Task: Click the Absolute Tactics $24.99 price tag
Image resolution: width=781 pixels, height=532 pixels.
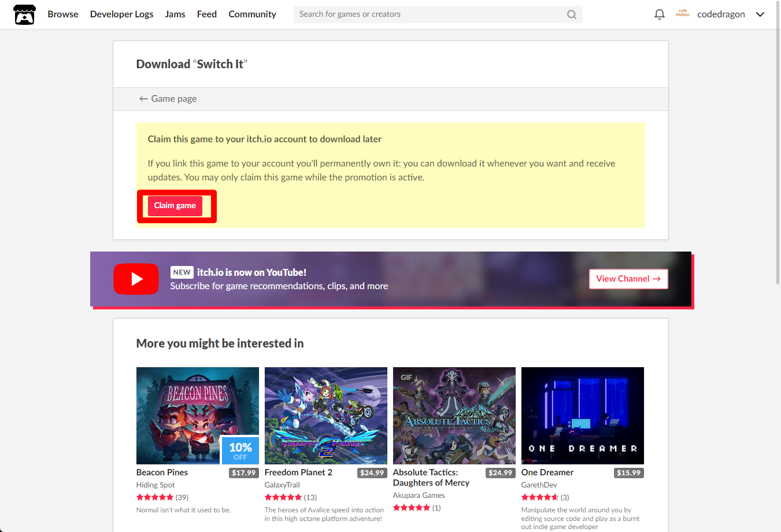Action: (x=501, y=473)
